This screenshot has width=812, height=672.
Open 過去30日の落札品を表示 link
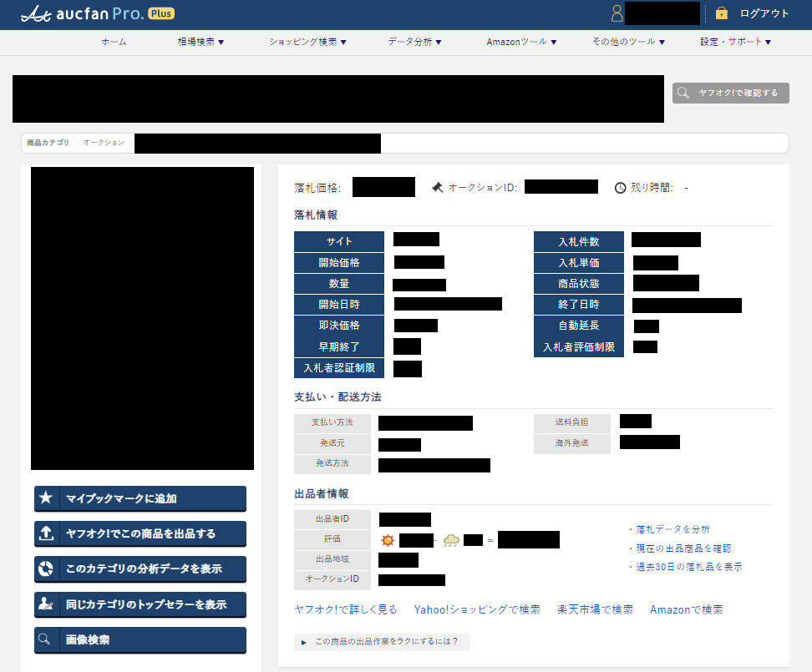688,567
